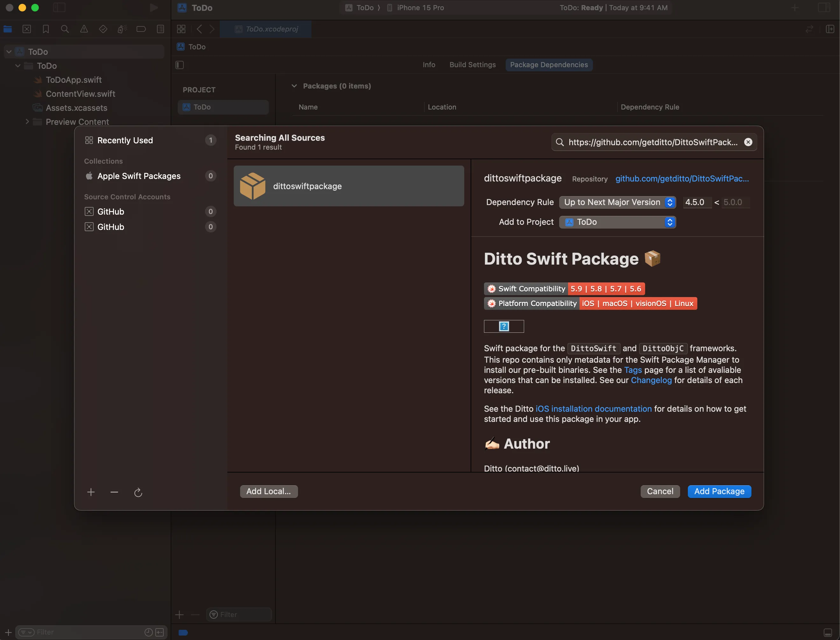Clear the package search field
This screenshot has width=840, height=640.
point(748,142)
